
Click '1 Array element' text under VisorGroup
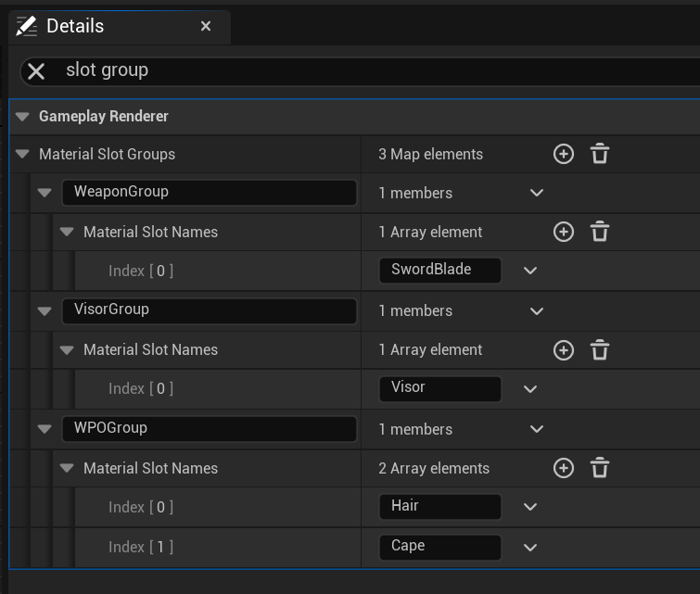430,350
